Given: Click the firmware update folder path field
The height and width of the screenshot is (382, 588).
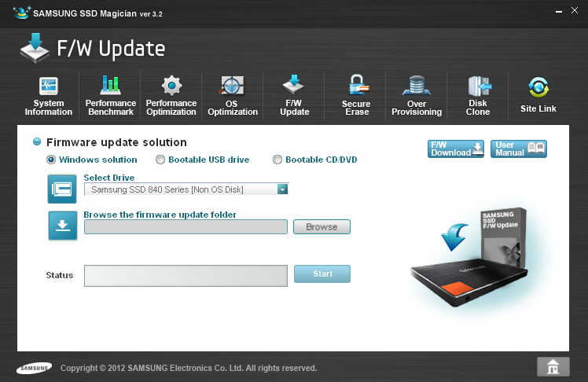Looking at the screenshot, I should click(186, 227).
